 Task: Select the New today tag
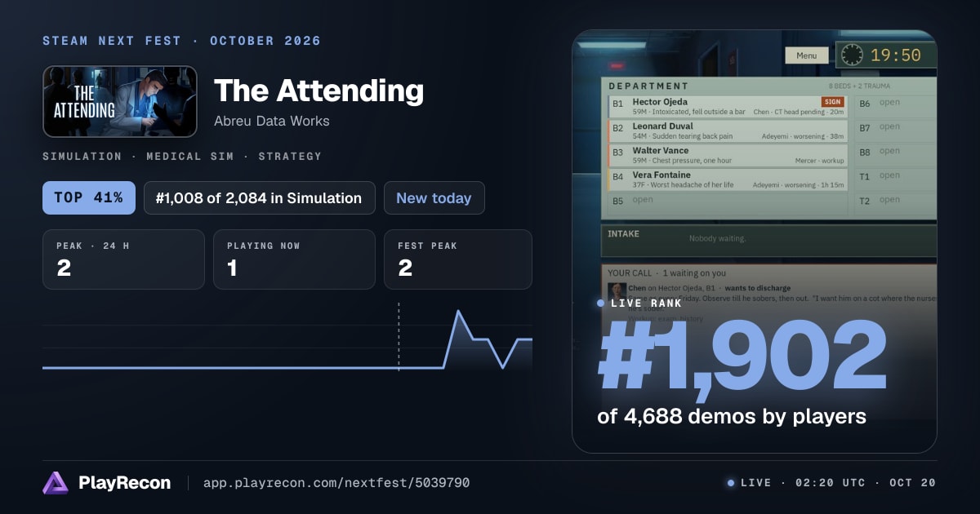point(434,198)
